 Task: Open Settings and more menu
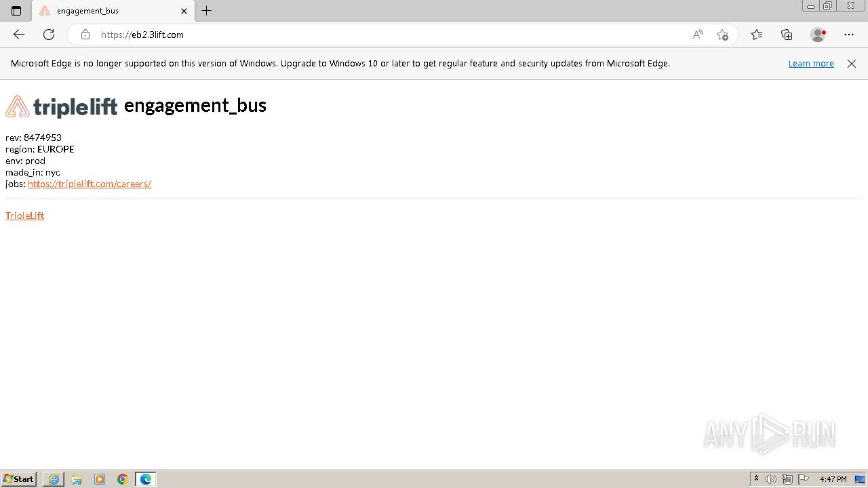pos(849,35)
